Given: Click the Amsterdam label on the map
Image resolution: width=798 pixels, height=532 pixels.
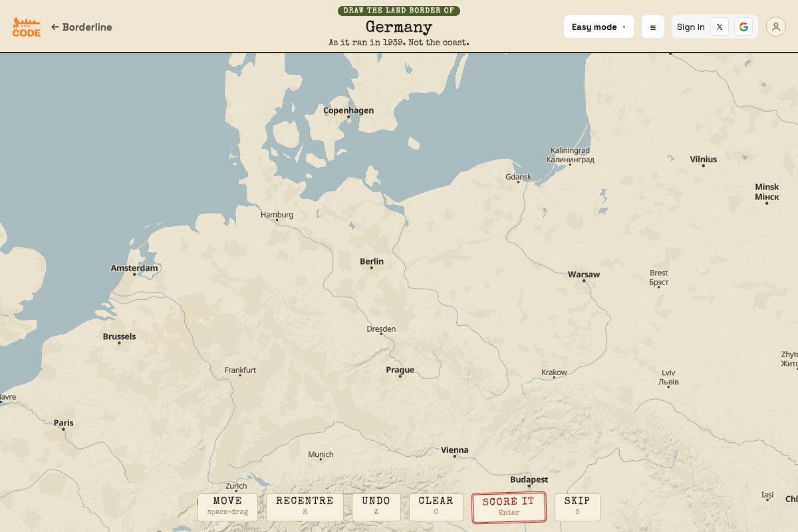Looking at the screenshot, I should pyautogui.click(x=134, y=268).
